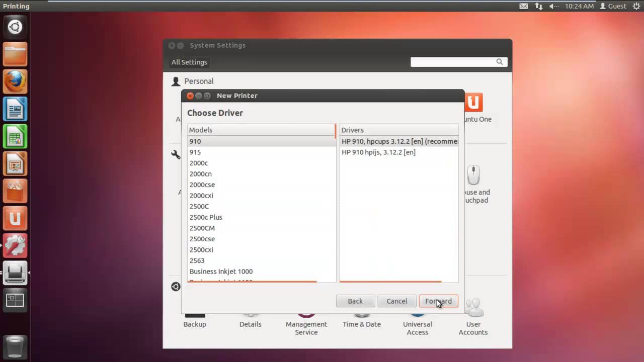Open the 10:24 AM clock menu
Image resolution: width=644 pixels, height=362 pixels.
580,6
